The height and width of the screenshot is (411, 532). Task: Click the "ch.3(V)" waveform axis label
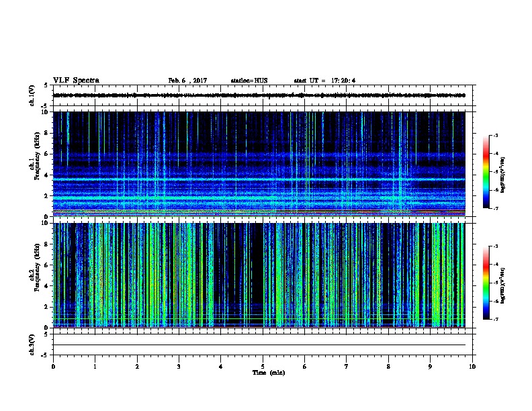pos(32,345)
